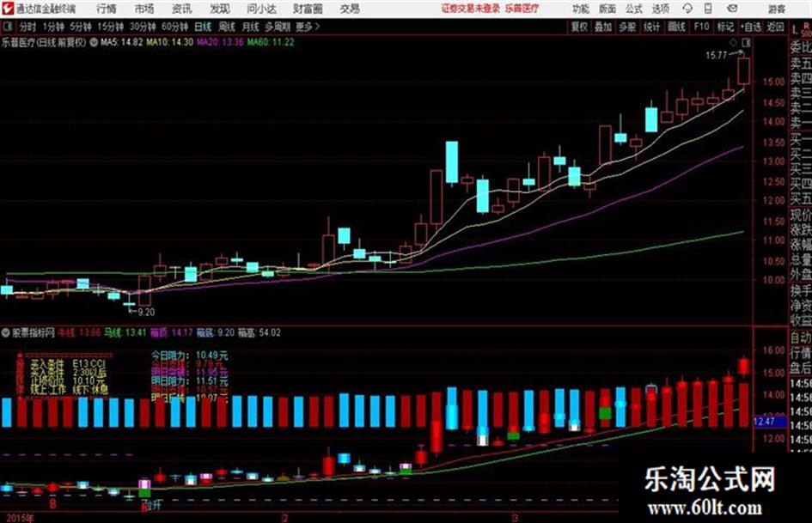Switch to the 15分钟 period tab

tap(110, 27)
